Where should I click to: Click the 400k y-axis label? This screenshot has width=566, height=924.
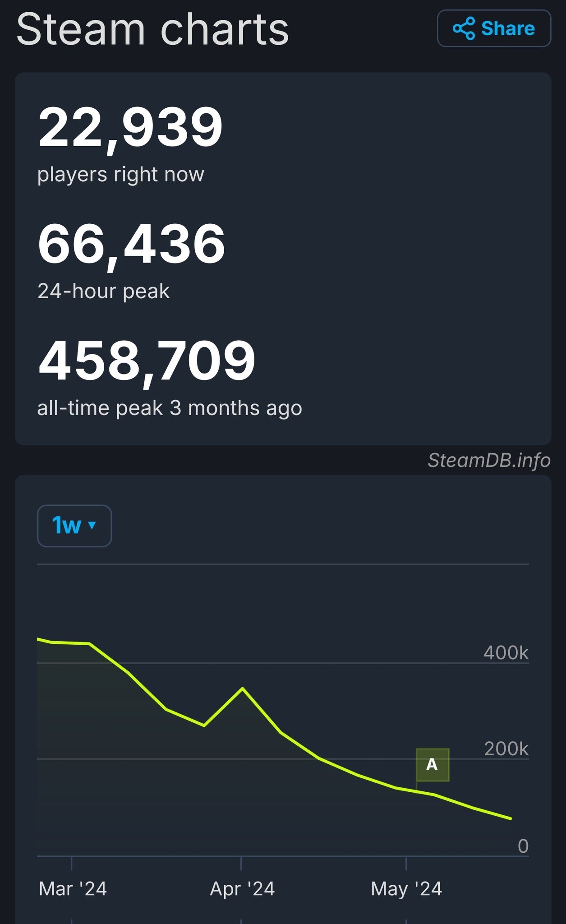[x=506, y=653]
